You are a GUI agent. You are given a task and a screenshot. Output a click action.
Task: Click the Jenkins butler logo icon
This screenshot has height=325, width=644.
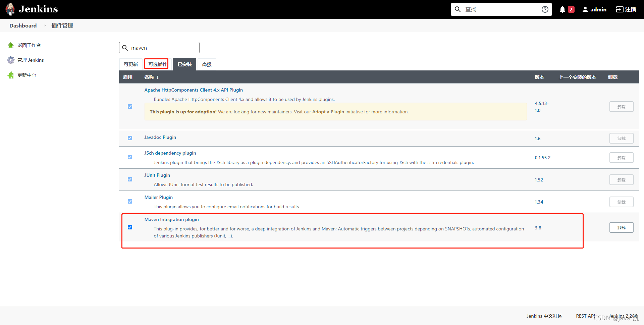pos(10,9)
